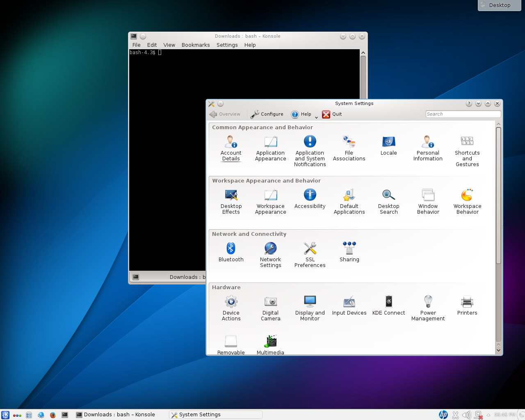Click Help button in System Settings toolbar
Screen dimensions: 525x420
click(301, 114)
